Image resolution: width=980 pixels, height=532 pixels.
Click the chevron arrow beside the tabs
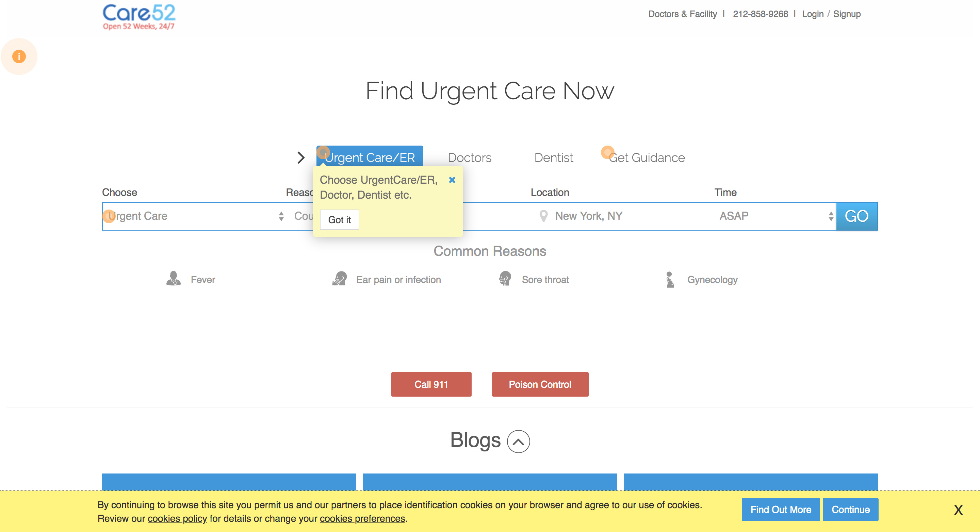tap(301, 157)
